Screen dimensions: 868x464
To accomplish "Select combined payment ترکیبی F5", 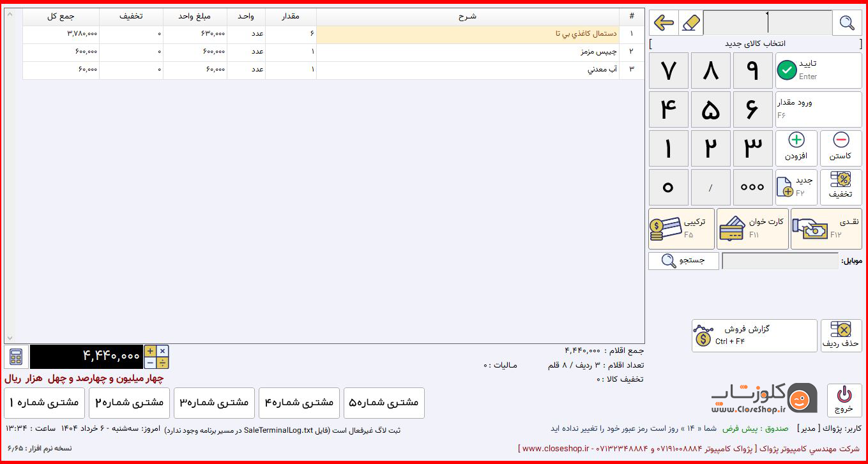I will click(681, 228).
